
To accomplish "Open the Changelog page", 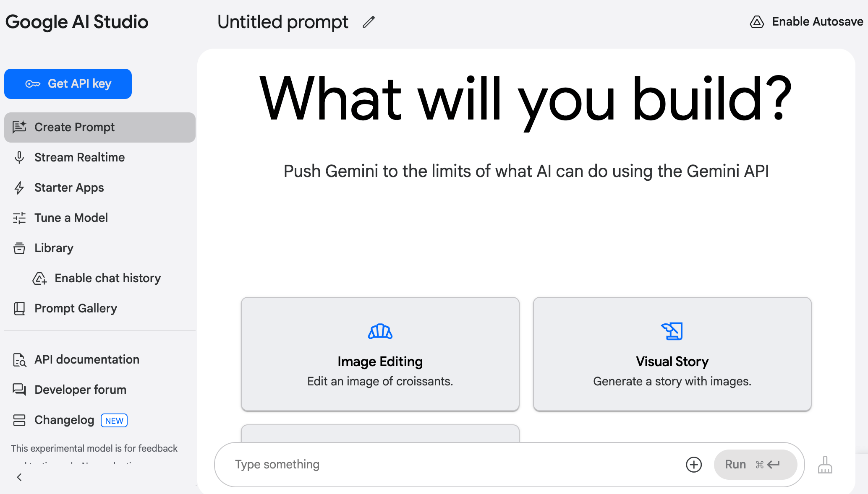I will (64, 420).
